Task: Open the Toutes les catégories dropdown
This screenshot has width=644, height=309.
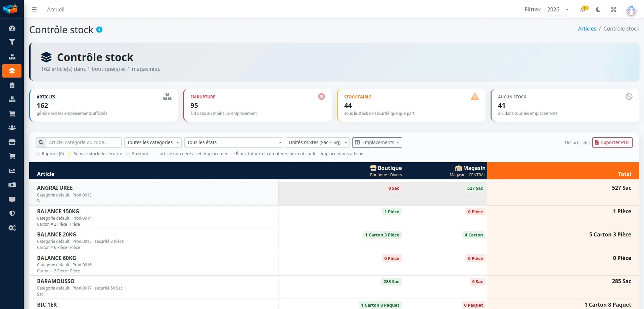Action: tap(153, 142)
